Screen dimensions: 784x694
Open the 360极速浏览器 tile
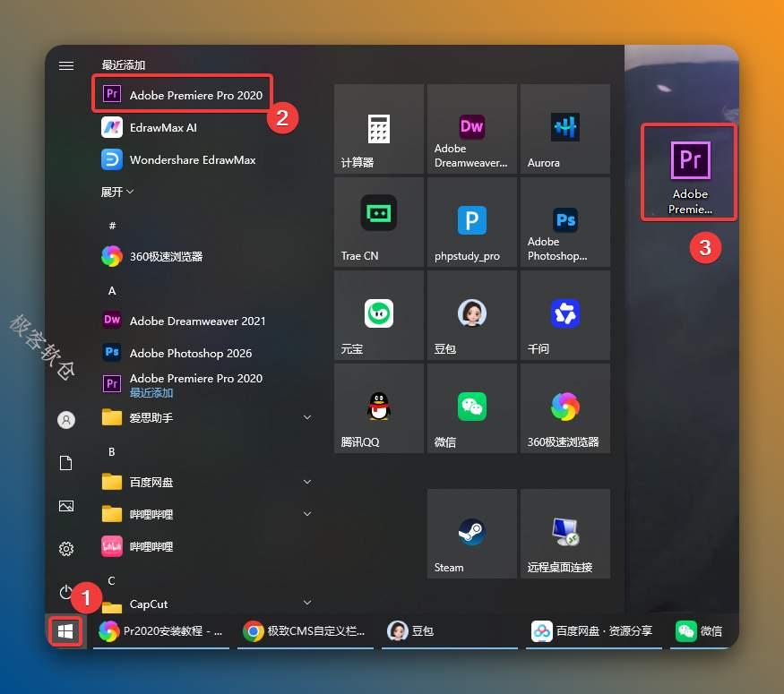pos(565,408)
